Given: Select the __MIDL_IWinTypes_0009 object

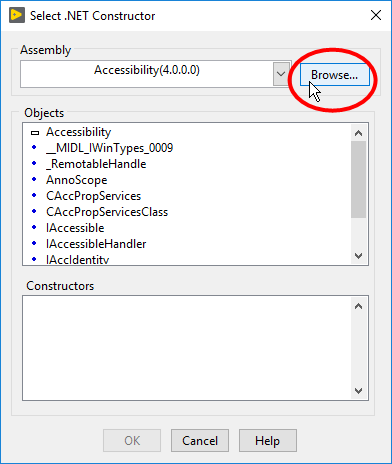Looking at the screenshot, I should click(109, 148).
